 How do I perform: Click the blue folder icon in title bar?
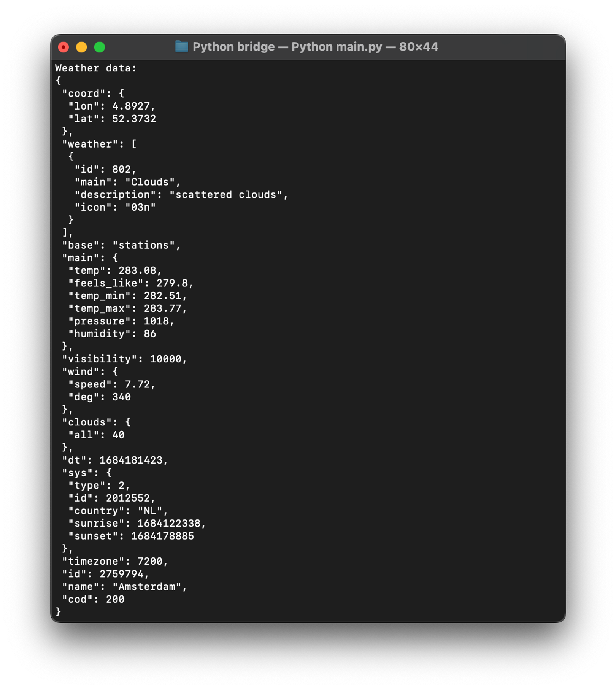(181, 47)
